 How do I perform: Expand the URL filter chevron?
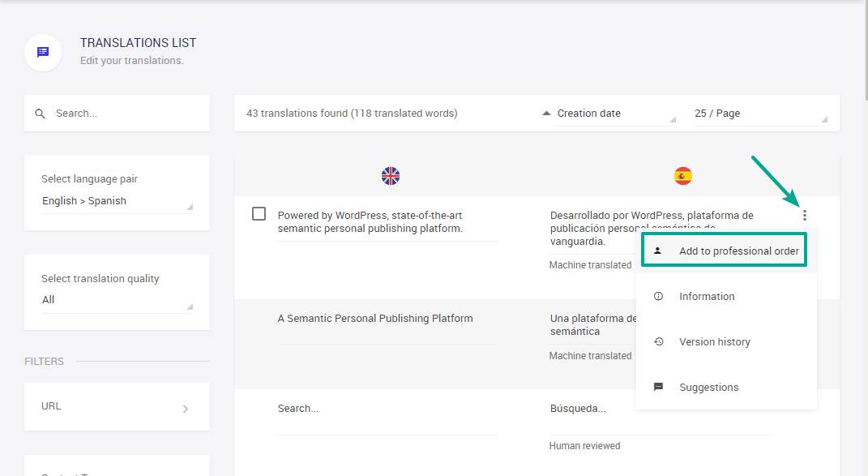185,409
